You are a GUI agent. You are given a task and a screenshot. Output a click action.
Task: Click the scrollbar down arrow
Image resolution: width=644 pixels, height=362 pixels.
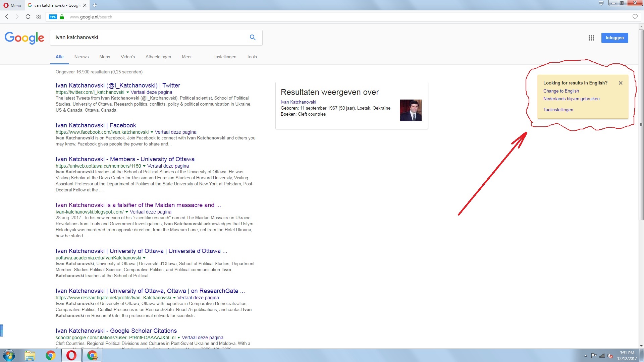[x=641, y=346]
